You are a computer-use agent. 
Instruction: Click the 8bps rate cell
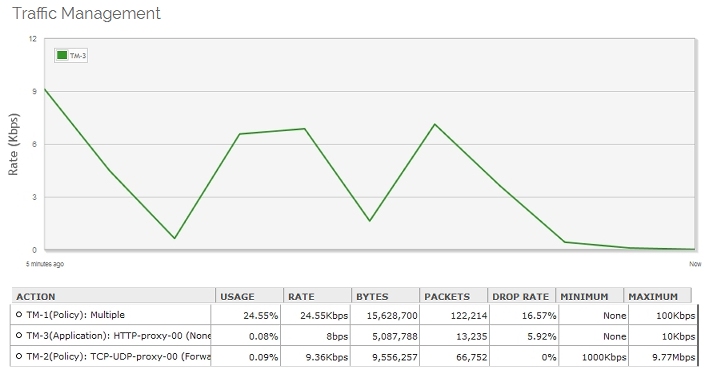(x=315, y=336)
